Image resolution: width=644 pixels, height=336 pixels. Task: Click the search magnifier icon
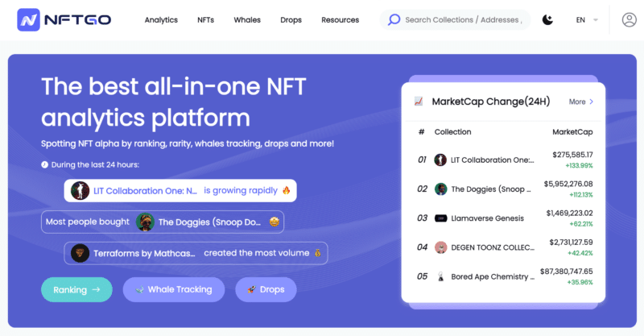tap(394, 19)
